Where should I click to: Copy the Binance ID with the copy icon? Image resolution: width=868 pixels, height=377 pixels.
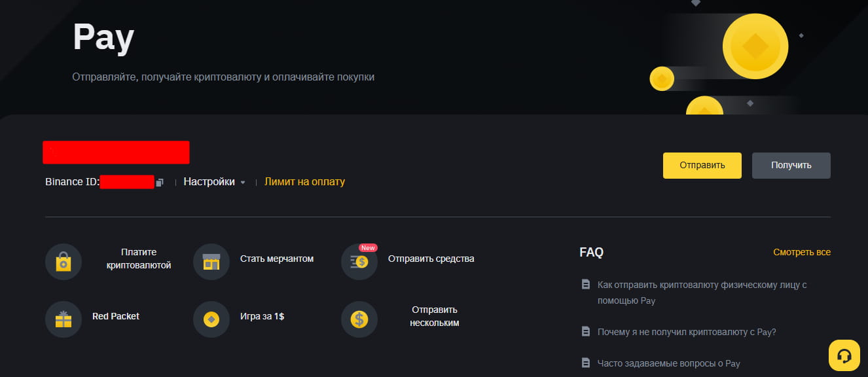pos(160,183)
